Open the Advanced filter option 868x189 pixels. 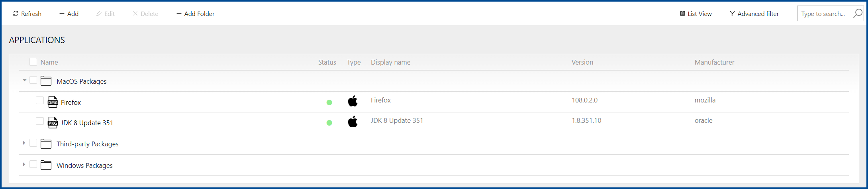pyautogui.click(x=754, y=14)
